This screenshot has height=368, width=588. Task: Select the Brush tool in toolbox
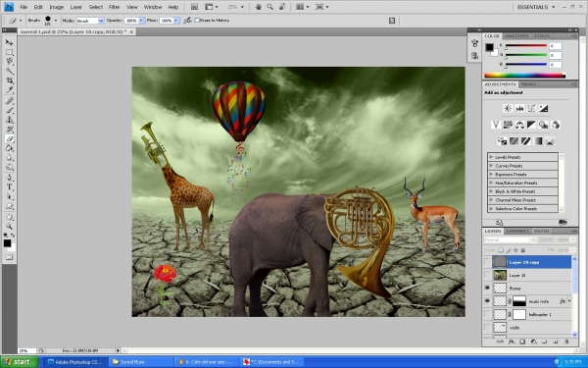click(9, 110)
